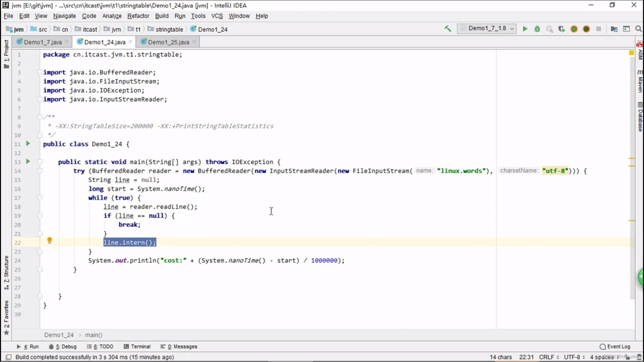Switch to the Demo1_25.java tab
This screenshot has width=644, height=362.
pyautogui.click(x=168, y=42)
